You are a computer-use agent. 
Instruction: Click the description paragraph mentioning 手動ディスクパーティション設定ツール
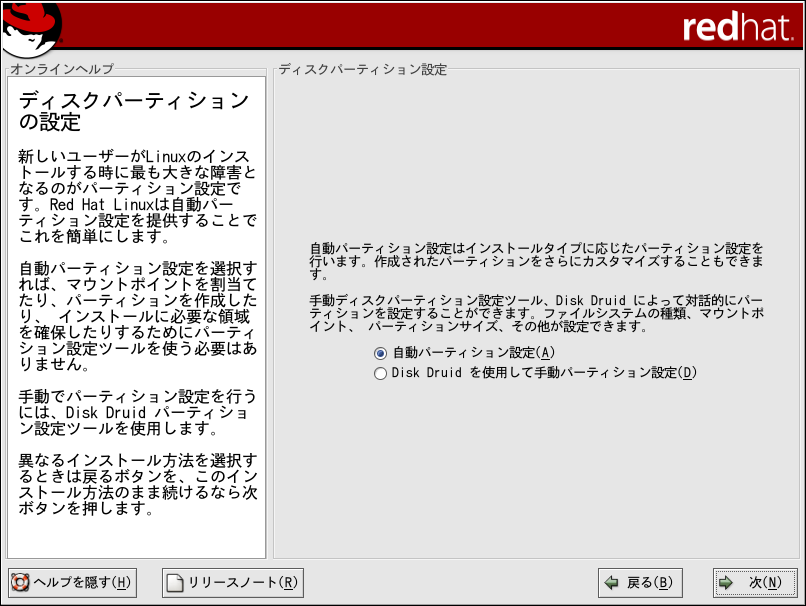click(534, 313)
